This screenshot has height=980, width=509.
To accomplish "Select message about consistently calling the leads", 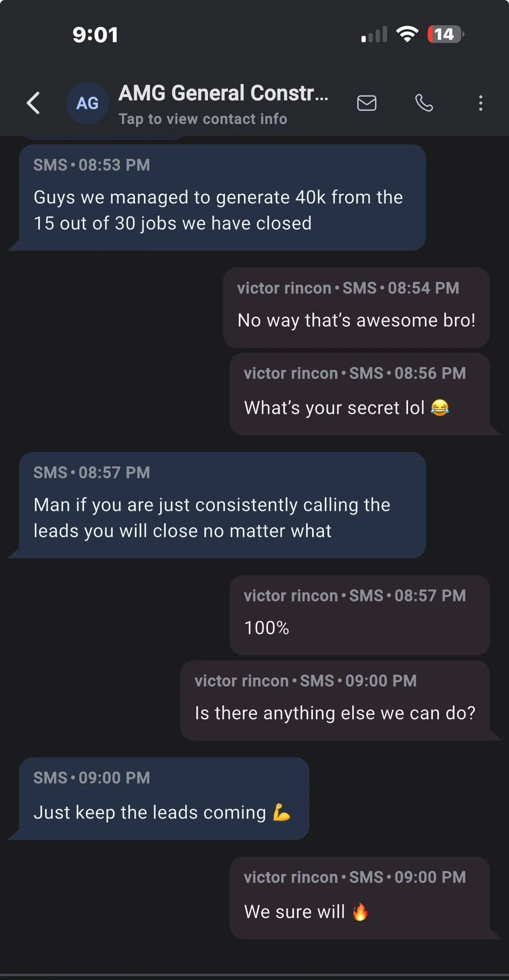I will click(x=222, y=505).
